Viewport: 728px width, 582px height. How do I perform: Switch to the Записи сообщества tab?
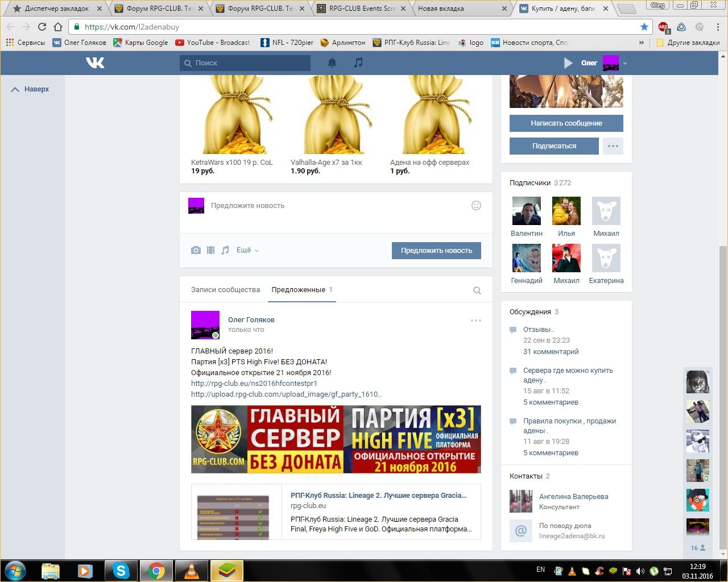(x=225, y=290)
